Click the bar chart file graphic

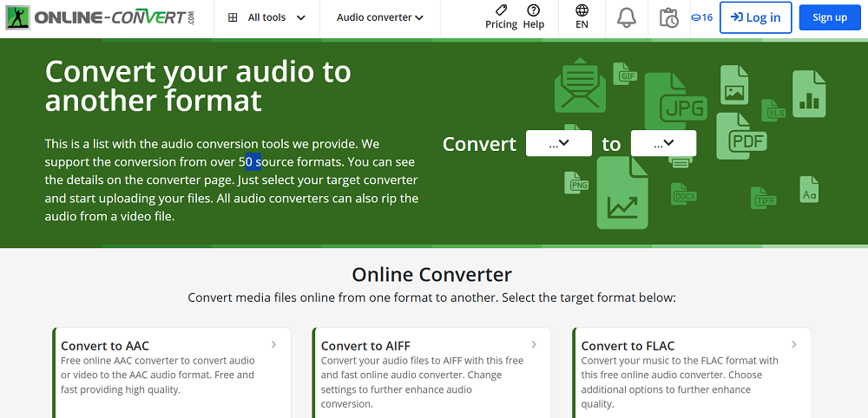click(x=809, y=94)
